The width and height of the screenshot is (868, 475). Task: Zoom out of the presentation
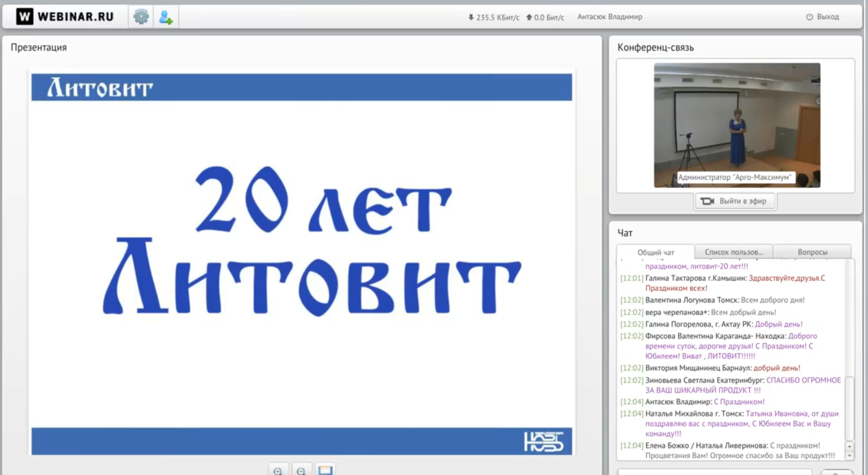301,470
